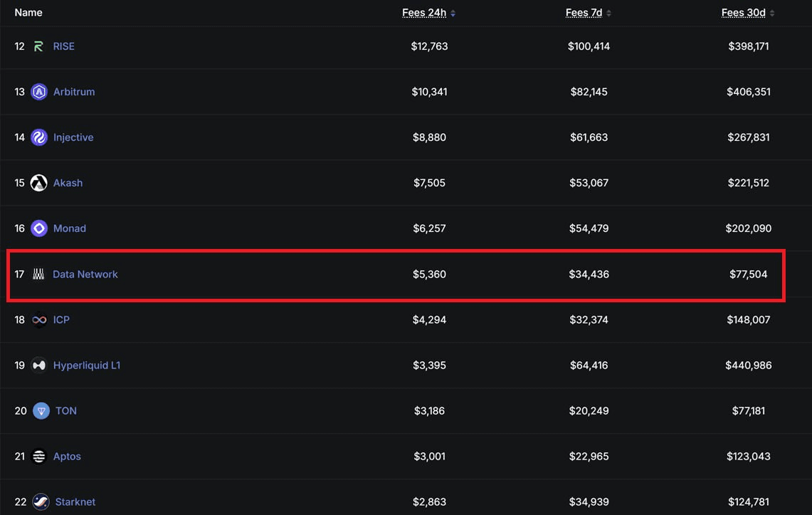Image resolution: width=812 pixels, height=515 pixels.
Task: Click the Hyperliquid L1 logo icon
Action: (39, 366)
